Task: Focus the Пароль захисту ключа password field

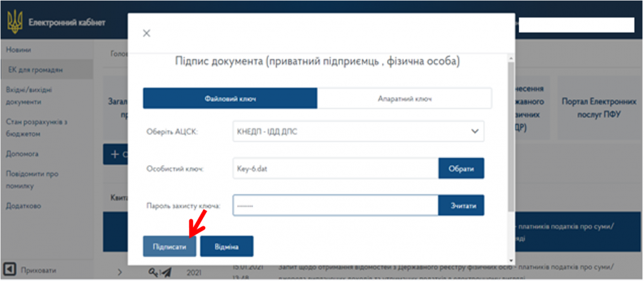Action: coord(336,206)
